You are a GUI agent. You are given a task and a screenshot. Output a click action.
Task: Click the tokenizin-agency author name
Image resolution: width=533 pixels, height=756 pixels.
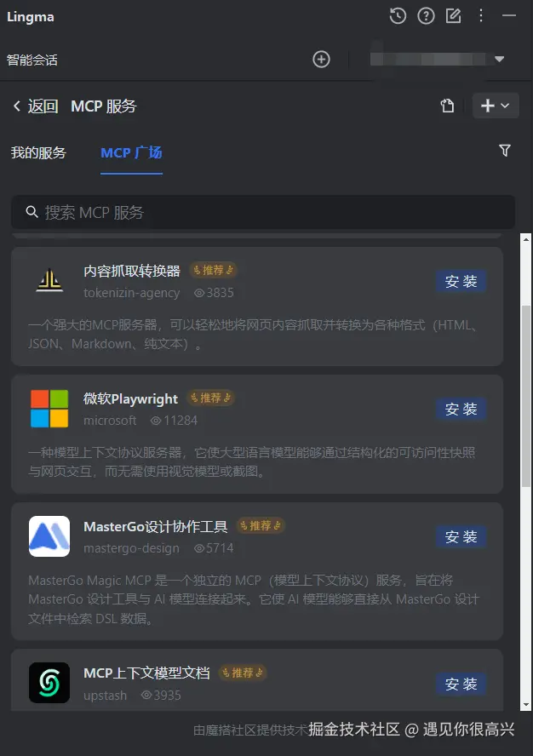[132, 293]
